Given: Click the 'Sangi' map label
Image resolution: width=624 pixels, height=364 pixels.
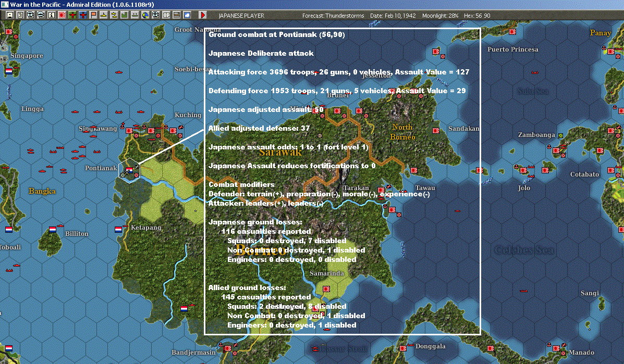Looking at the screenshot, I should tap(590, 293).
